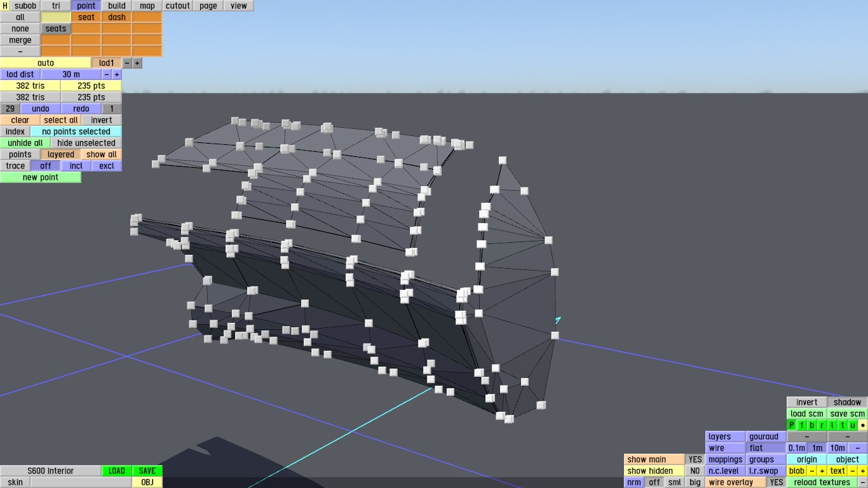Set trace mode to 'incl'

[x=76, y=166]
